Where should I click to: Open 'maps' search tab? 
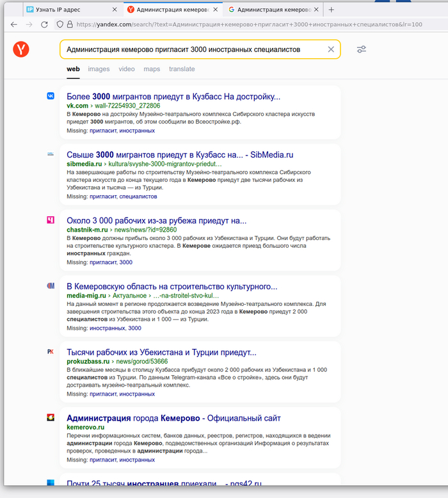pyautogui.click(x=152, y=69)
